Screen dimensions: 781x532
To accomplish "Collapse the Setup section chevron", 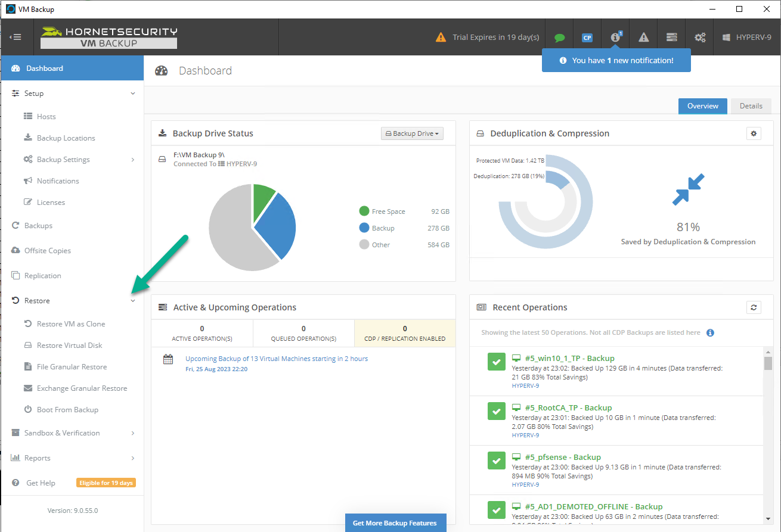I will pyautogui.click(x=133, y=94).
